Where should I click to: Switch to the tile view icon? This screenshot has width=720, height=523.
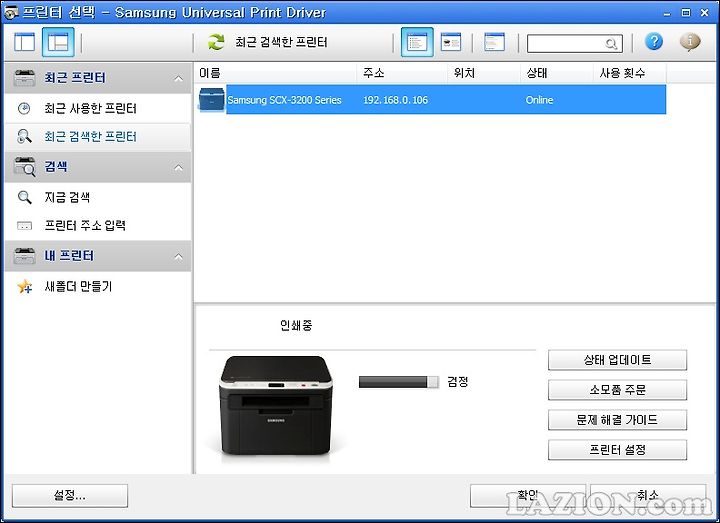(x=451, y=42)
